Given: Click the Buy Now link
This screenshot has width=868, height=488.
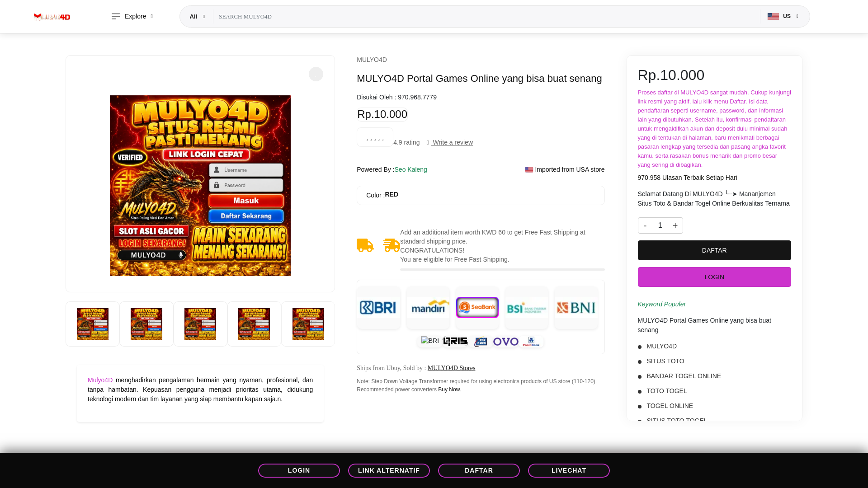Looking at the screenshot, I should tap(449, 389).
